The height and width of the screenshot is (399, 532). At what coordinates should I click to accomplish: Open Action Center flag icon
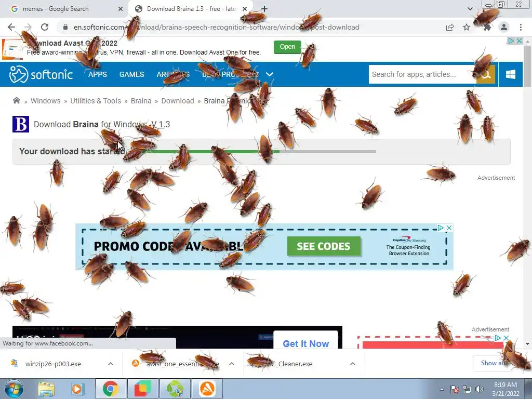click(455, 389)
